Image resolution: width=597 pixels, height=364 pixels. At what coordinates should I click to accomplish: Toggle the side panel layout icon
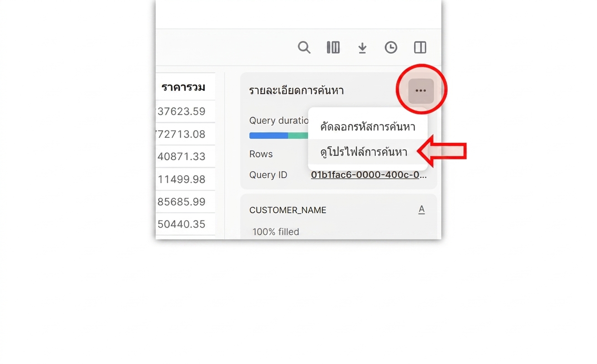point(420,47)
